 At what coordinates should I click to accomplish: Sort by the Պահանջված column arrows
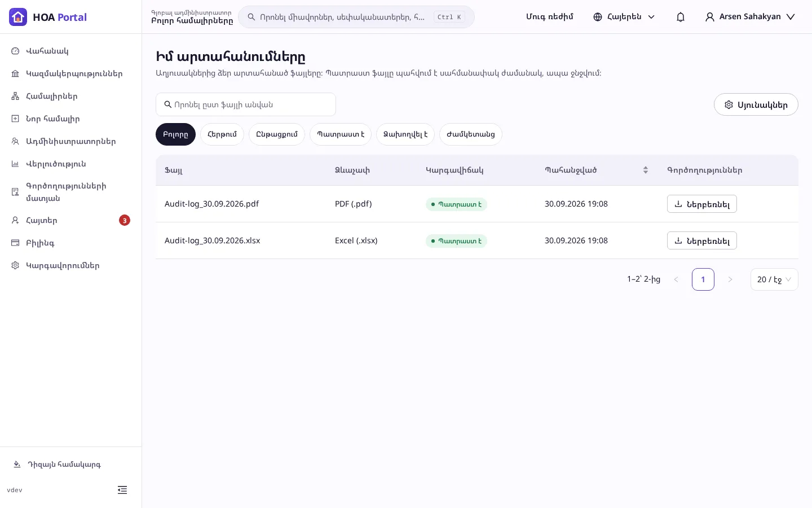646,170
